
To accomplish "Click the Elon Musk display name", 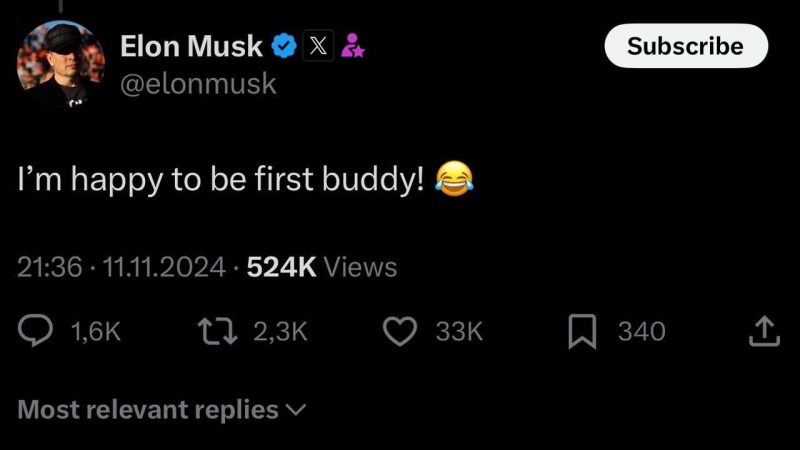I will tap(191, 46).
